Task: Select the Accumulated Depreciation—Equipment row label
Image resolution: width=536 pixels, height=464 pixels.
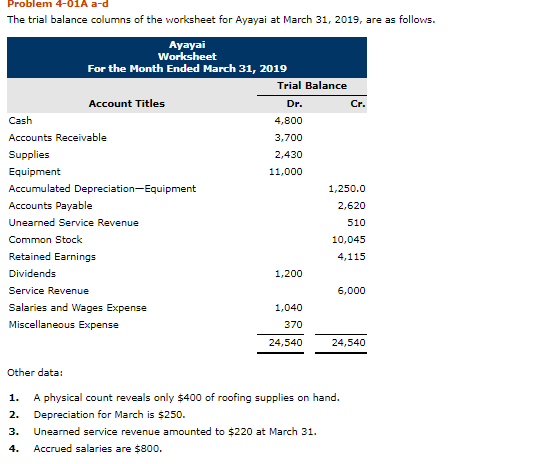Action: click(102, 189)
